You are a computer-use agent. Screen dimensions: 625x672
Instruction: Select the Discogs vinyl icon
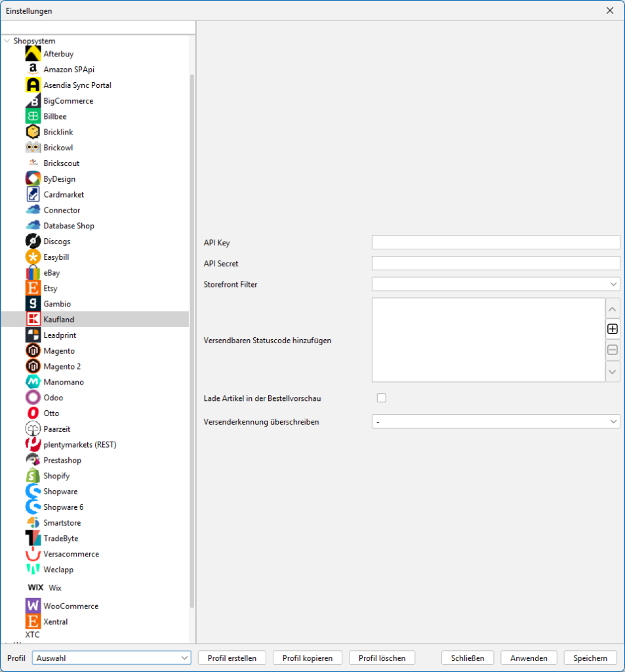[x=33, y=241]
